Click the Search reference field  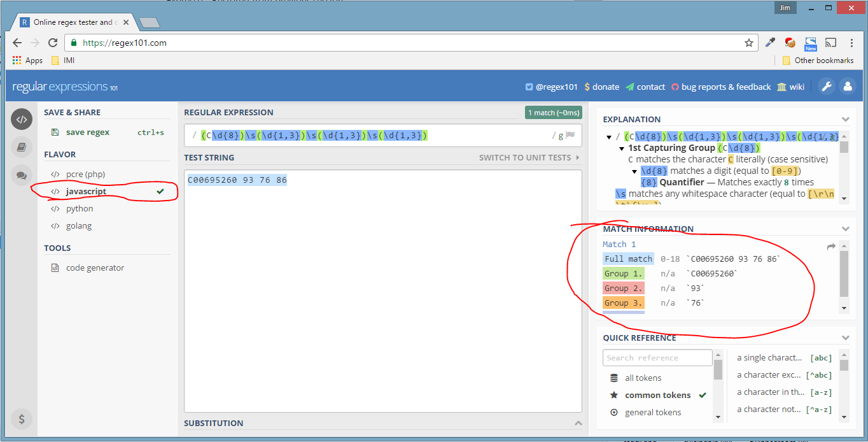coord(657,357)
